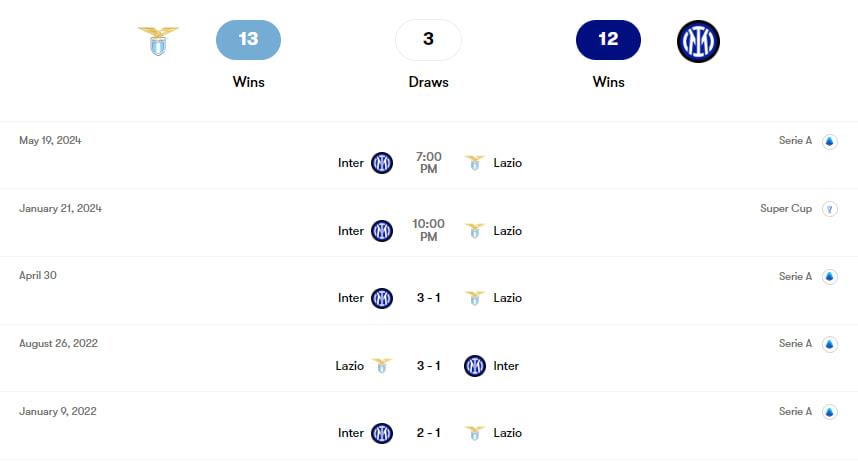Viewport: 858px width, 461px height.
Task: Click the Lazio crest in the August 26, 2022 match
Action: click(382, 366)
